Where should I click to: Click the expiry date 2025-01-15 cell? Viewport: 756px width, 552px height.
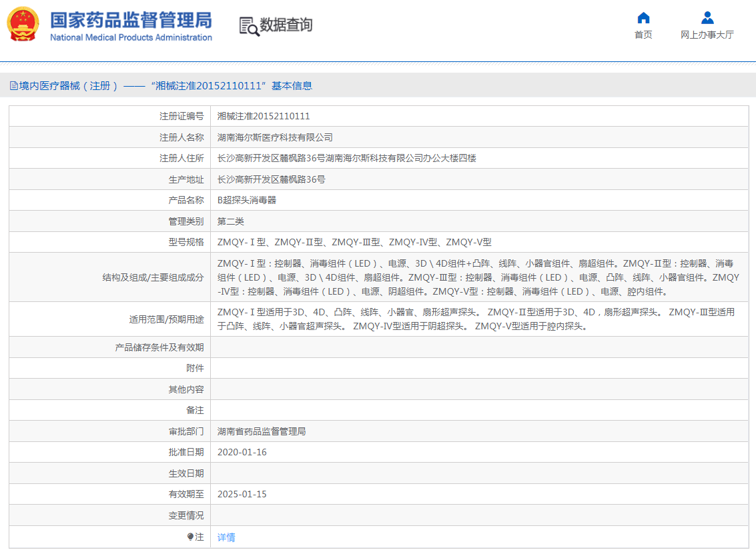point(241,494)
